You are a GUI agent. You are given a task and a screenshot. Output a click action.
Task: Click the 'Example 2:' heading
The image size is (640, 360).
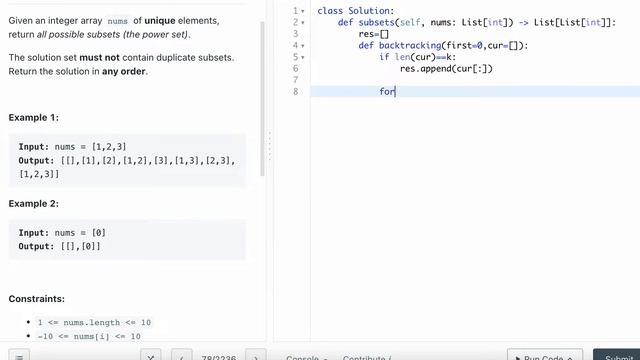(x=33, y=204)
